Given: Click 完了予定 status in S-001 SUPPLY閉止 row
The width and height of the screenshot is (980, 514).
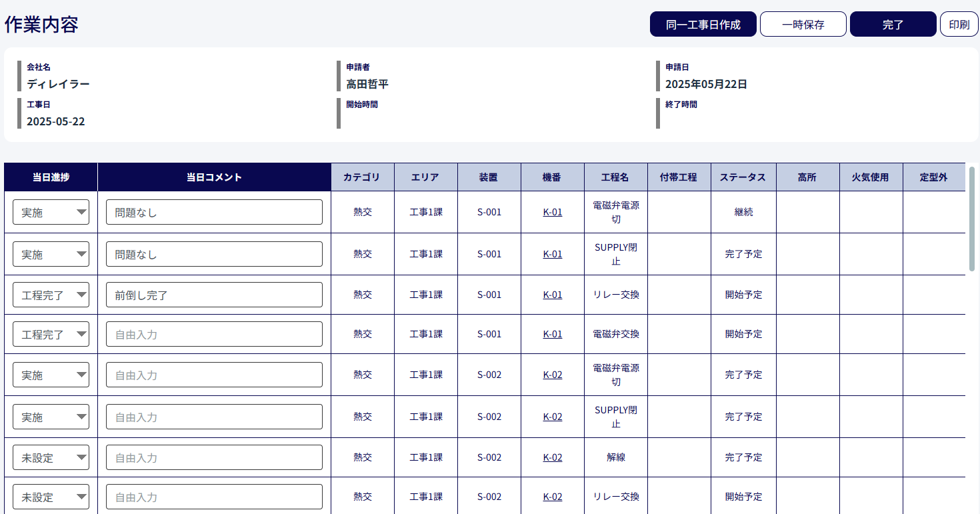Looking at the screenshot, I should tap(743, 254).
